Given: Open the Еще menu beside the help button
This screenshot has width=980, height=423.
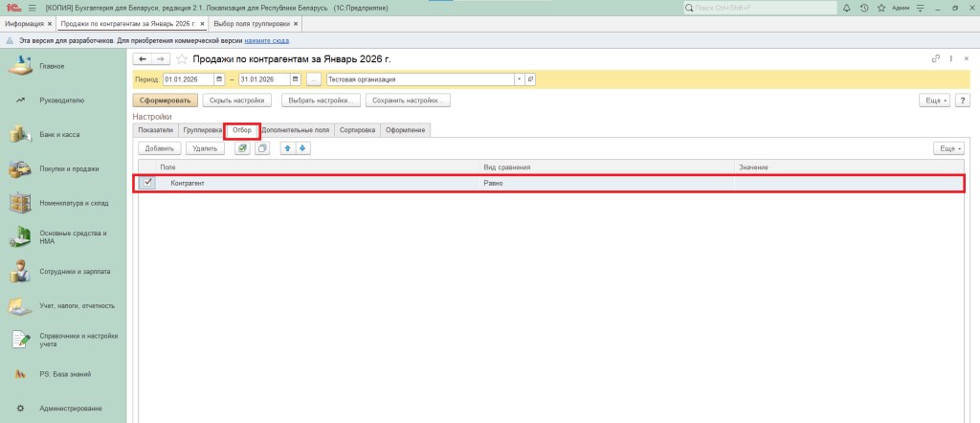Looking at the screenshot, I should click(x=934, y=100).
